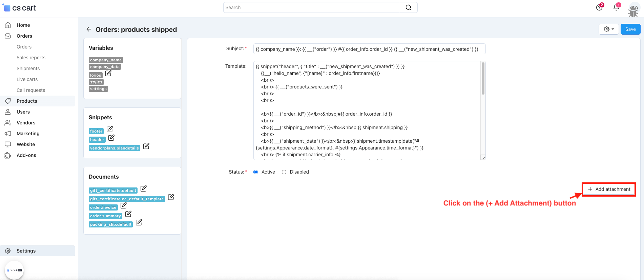The height and width of the screenshot is (280, 644).
Task: Open the Website menu label
Action: [26, 144]
